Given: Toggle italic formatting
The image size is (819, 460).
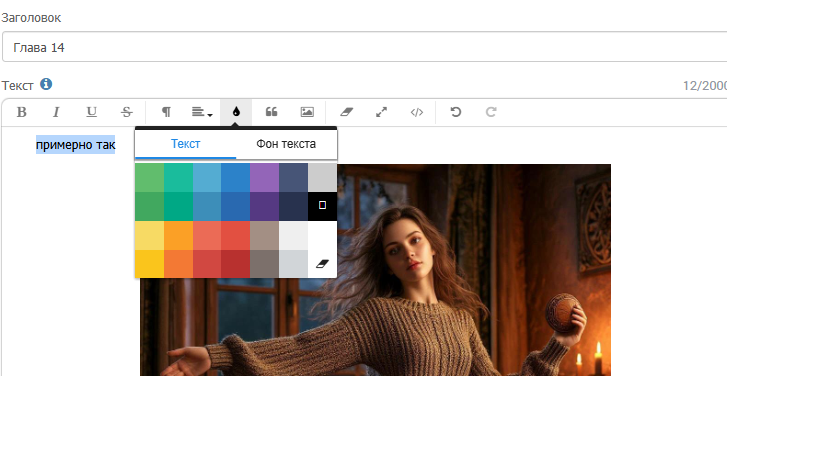Looking at the screenshot, I should 56,112.
